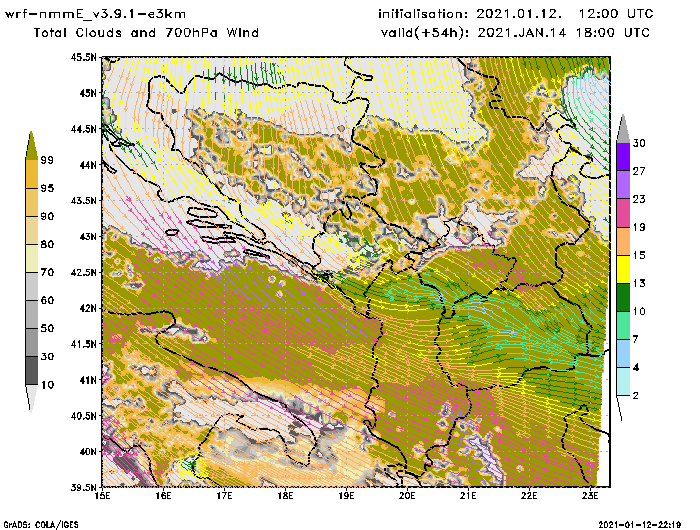700x530 pixels.
Task: Click the 16E longitude label
Action: pyautogui.click(x=163, y=496)
